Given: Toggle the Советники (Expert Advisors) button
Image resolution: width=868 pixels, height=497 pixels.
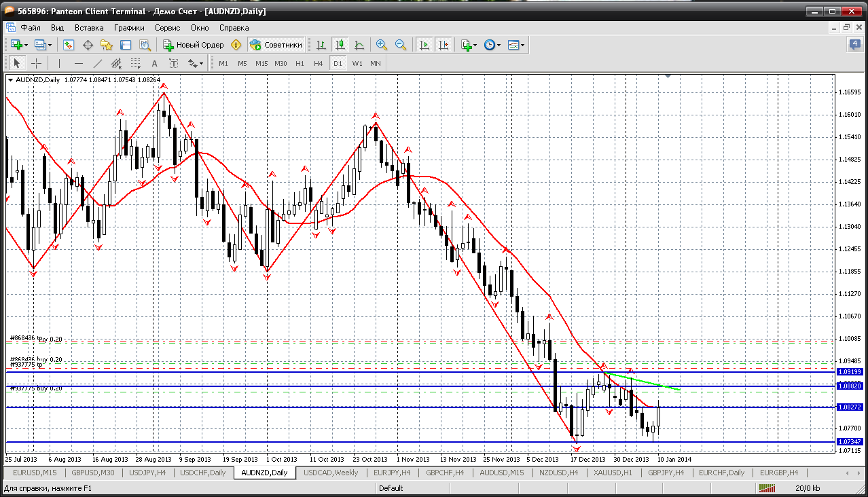Looking at the screenshot, I should [276, 45].
